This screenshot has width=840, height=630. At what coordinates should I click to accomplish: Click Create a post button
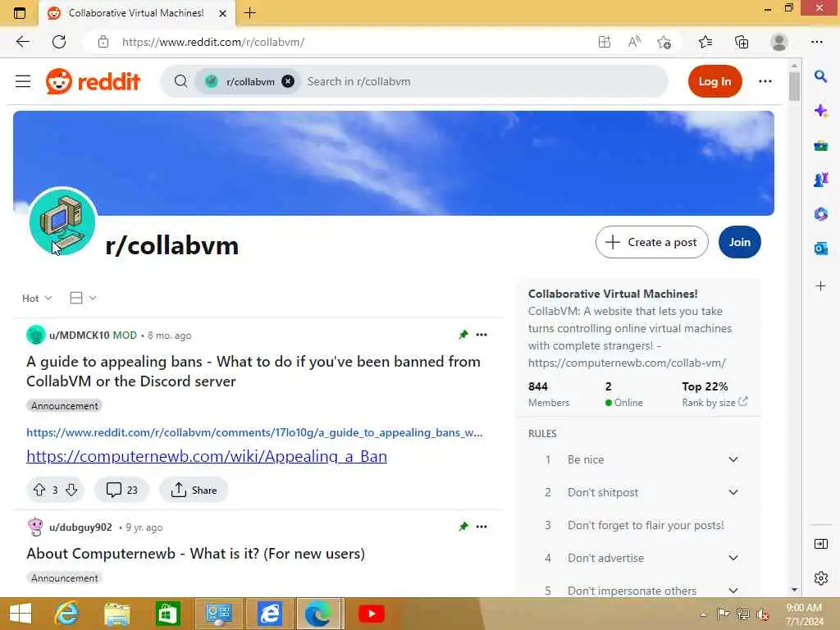coord(651,242)
